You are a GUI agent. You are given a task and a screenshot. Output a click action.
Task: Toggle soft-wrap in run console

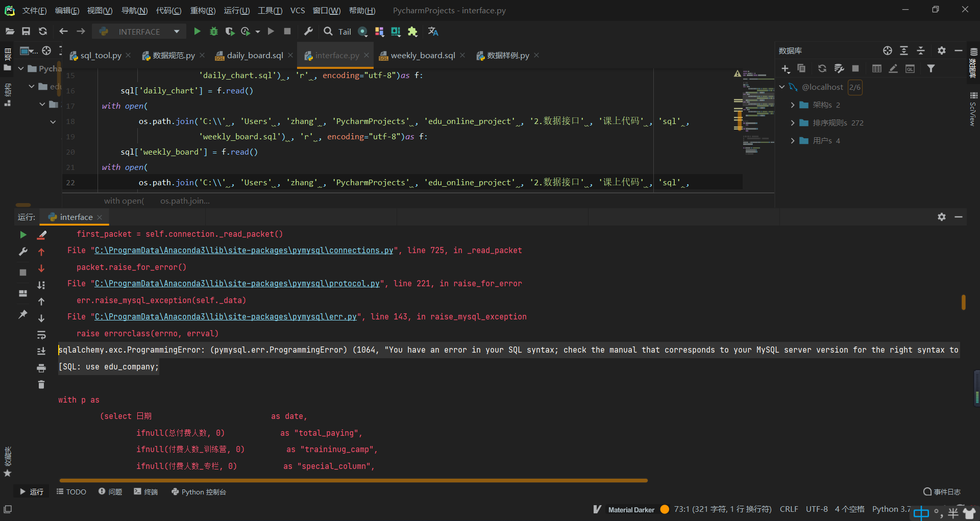coord(41,335)
